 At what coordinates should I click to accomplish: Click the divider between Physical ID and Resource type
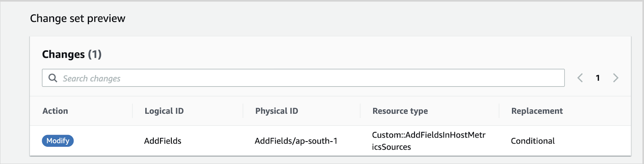point(360,111)
